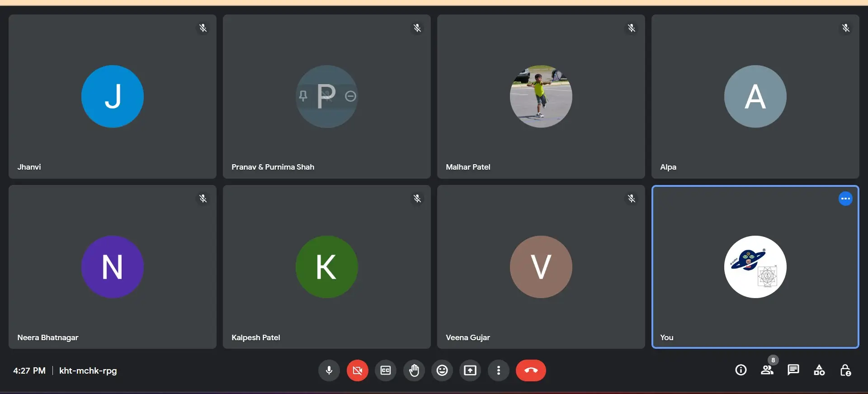Pin Pranav & Purnima Shah's tile
This screenshot has width=868, height=394.
[x=303, y=96]
